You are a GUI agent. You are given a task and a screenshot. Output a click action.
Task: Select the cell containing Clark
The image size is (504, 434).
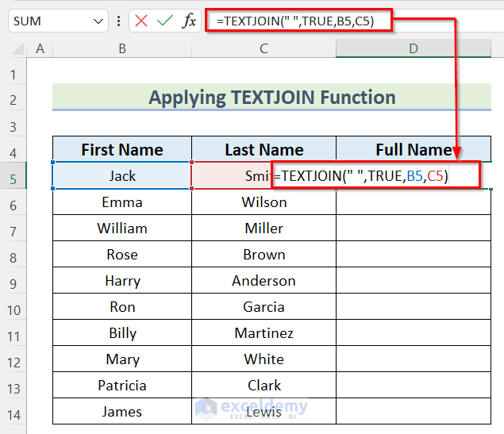click(264, 386)
